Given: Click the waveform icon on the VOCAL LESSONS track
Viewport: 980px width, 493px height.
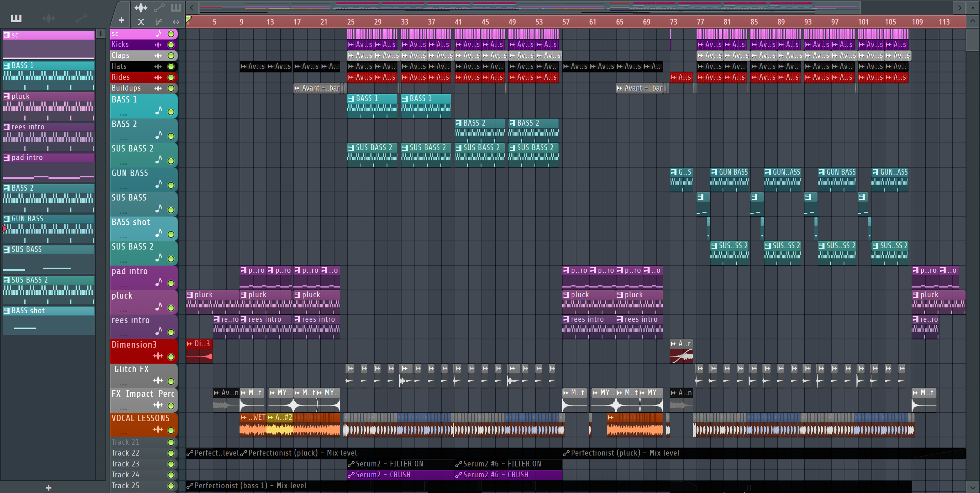Looking at the screenshot, I should [x=158, y=429].
